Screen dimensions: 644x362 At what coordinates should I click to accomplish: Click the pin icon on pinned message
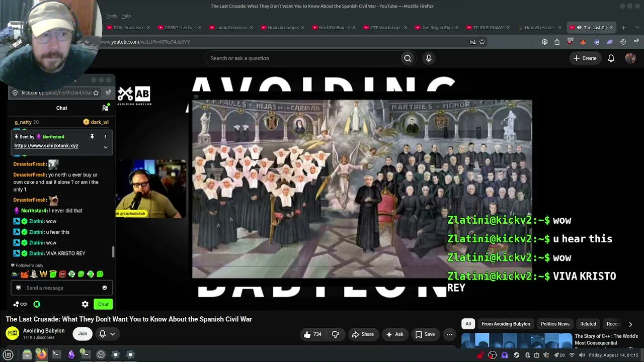pyautogui.click(x=92, y=137)
